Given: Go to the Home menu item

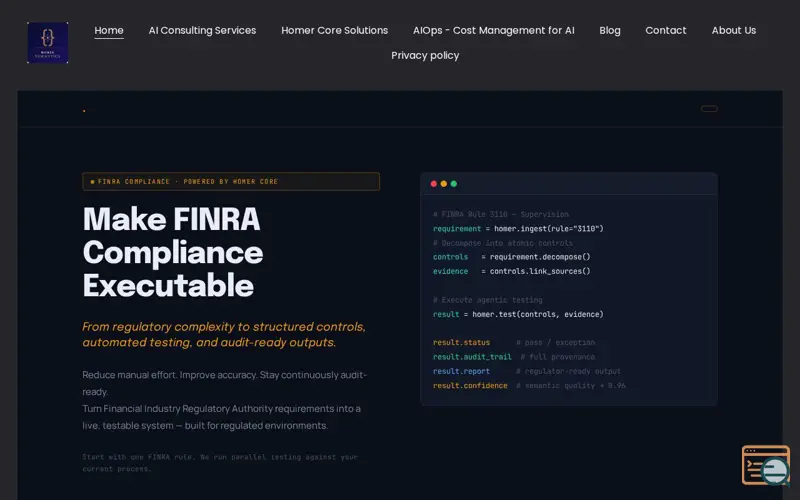Looking at the screenshot, I should (x=109, y=30).
